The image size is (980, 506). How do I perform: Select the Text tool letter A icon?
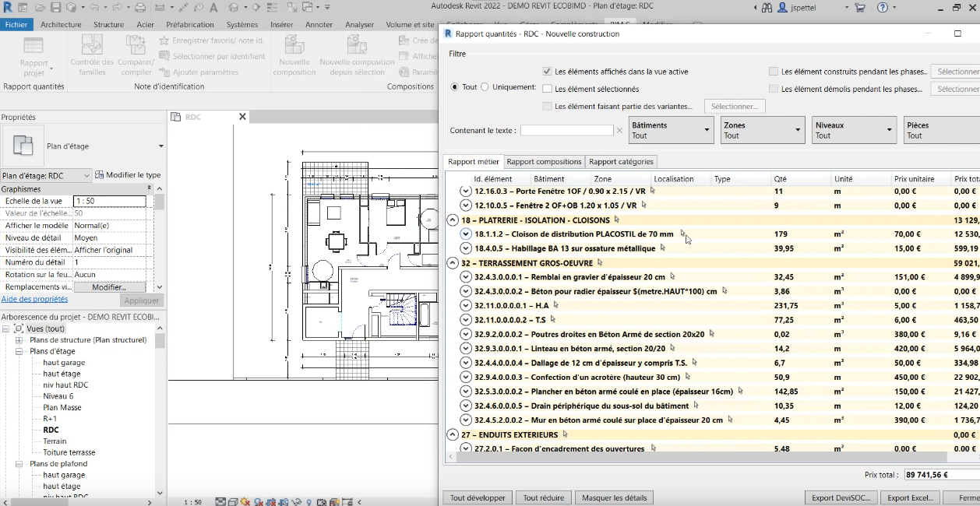point(213,7)
